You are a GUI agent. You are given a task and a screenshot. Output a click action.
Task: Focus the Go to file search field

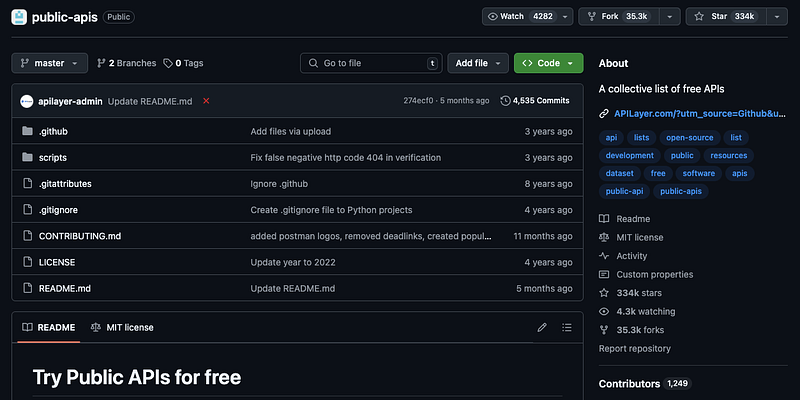tap(371, 63)
